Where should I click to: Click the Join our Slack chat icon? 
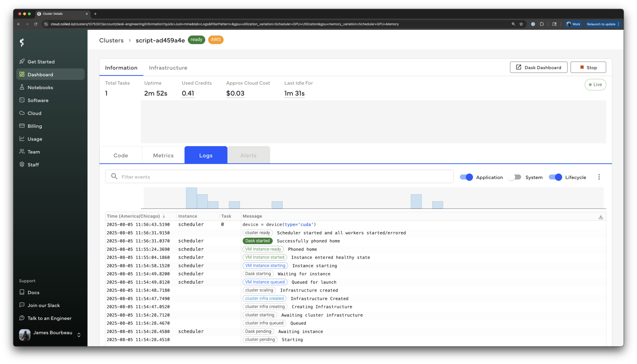(x=22, y=305)
